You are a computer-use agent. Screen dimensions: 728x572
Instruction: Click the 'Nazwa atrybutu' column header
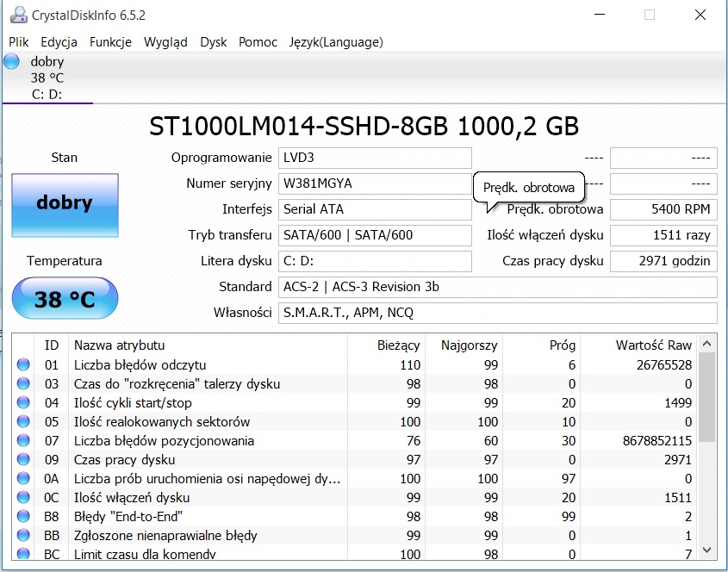[x=208, y=345]
